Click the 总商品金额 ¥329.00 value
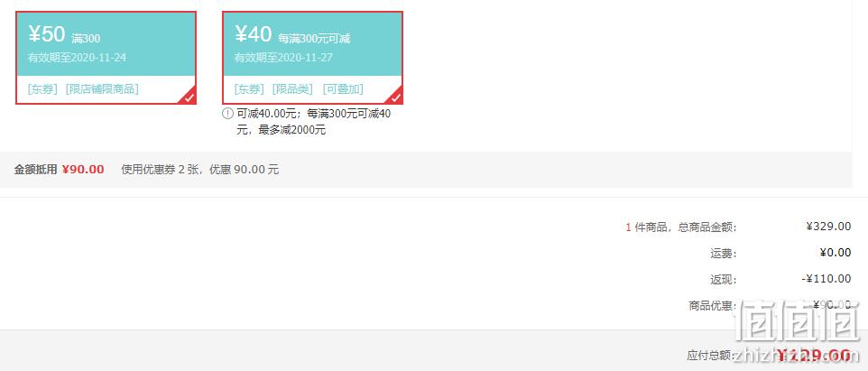The height and width of the screenshot is (371, 868). point(828,226)
